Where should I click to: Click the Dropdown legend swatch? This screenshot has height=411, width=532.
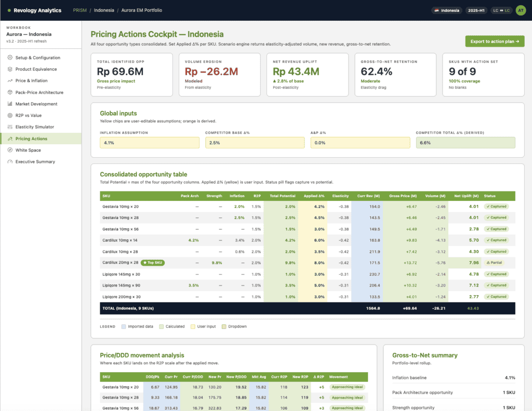[x=224, y=326]
